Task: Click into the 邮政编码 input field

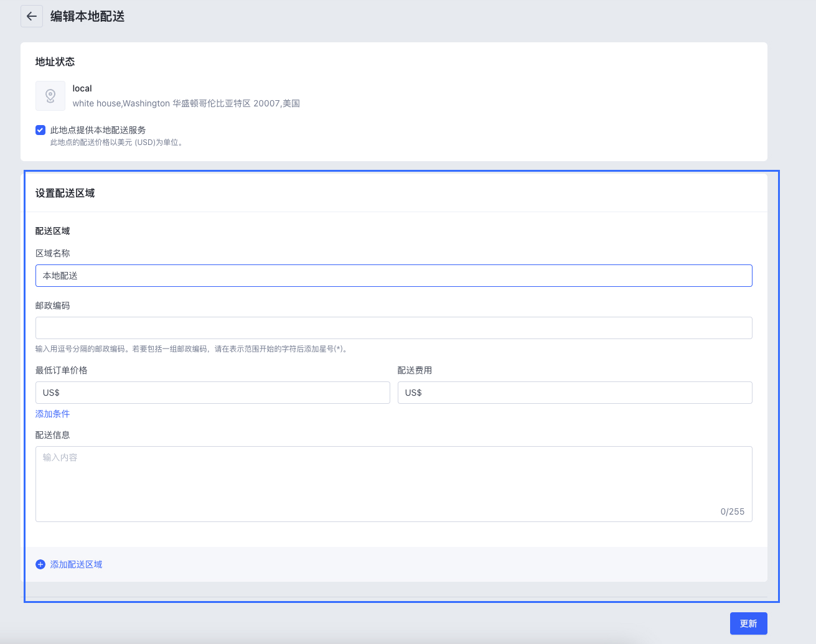Action: tap(393, 328)
